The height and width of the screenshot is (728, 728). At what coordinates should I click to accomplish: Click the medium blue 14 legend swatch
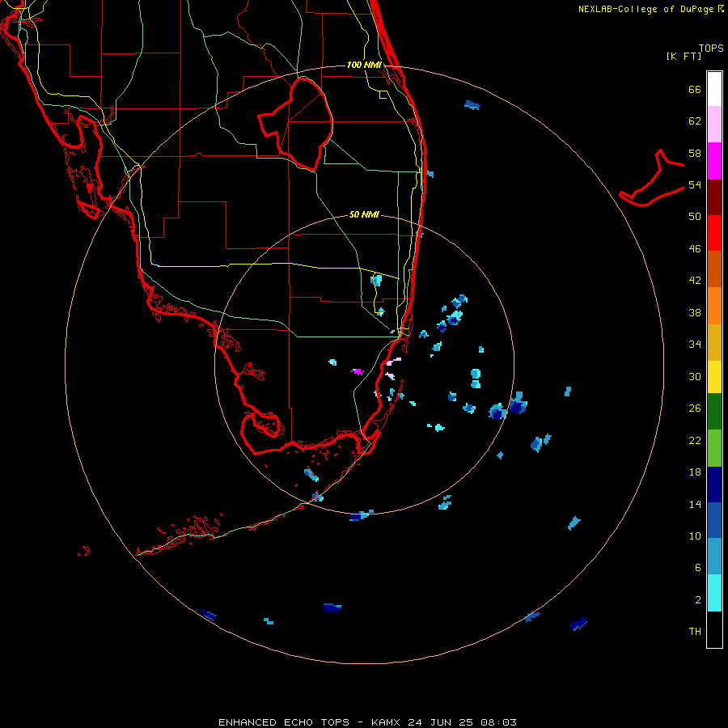point(714,520)
